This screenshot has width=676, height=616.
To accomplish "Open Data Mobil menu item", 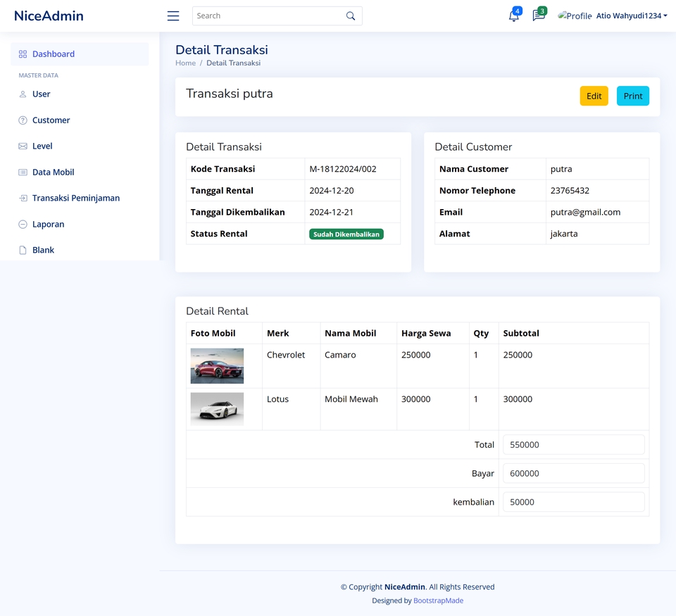I will pos(80,172).
